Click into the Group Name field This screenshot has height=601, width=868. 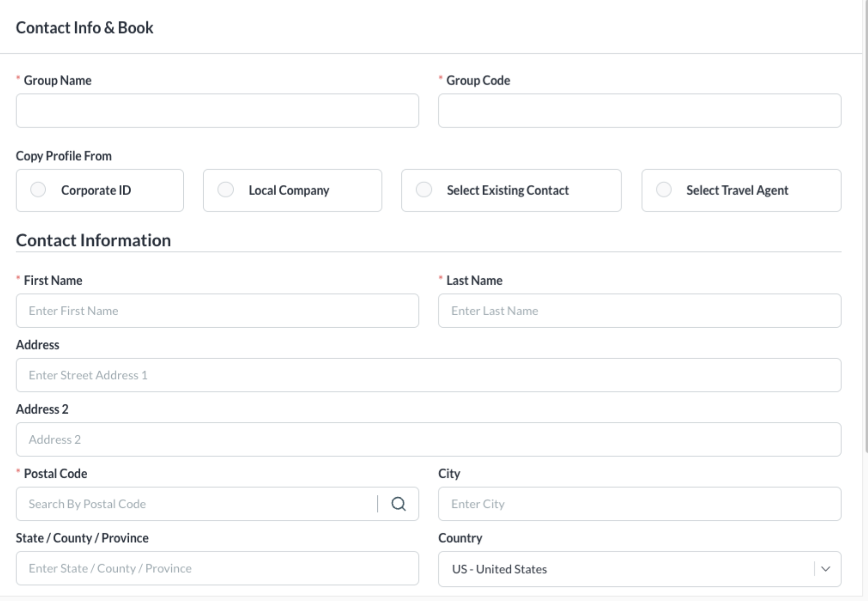[x=217, y=111]
